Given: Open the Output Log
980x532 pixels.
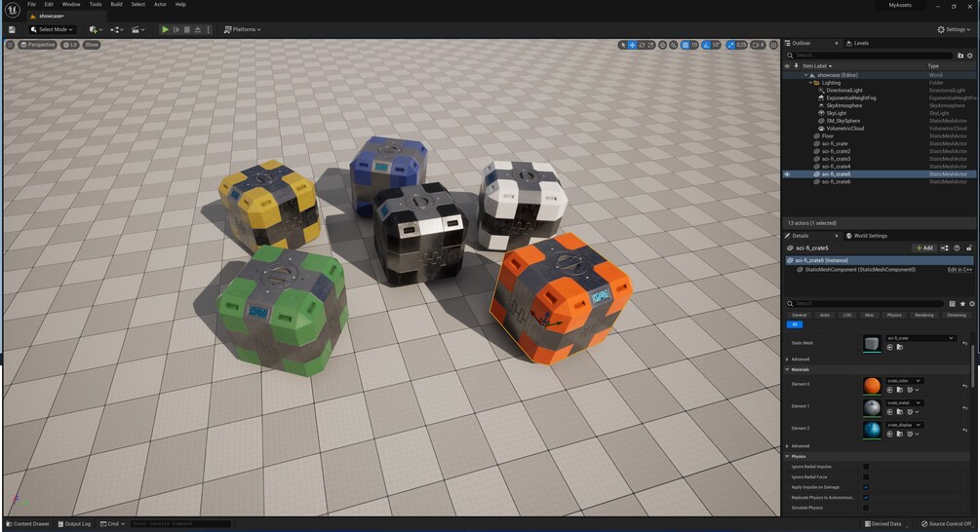Looking at the screenshot, I should click(74, 524).
